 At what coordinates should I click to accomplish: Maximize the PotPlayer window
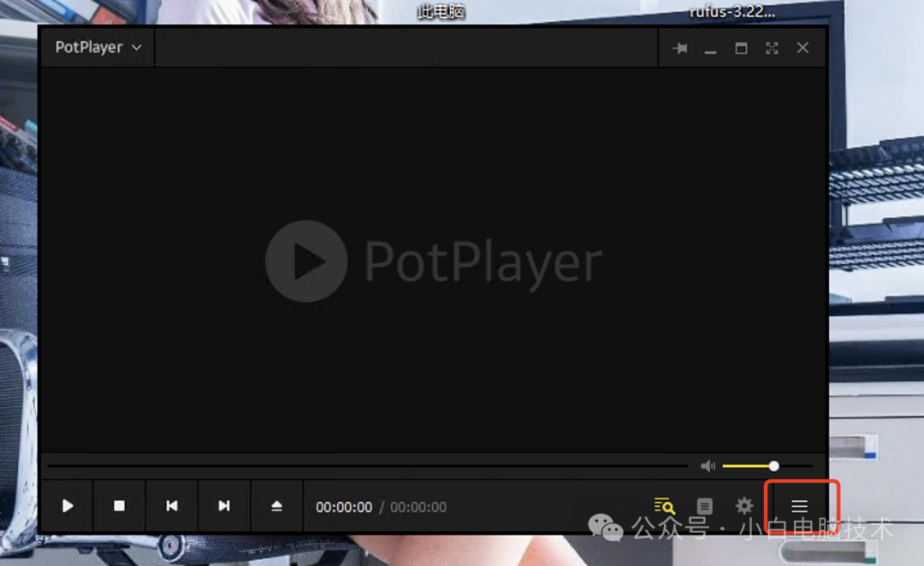coord(741,48)
